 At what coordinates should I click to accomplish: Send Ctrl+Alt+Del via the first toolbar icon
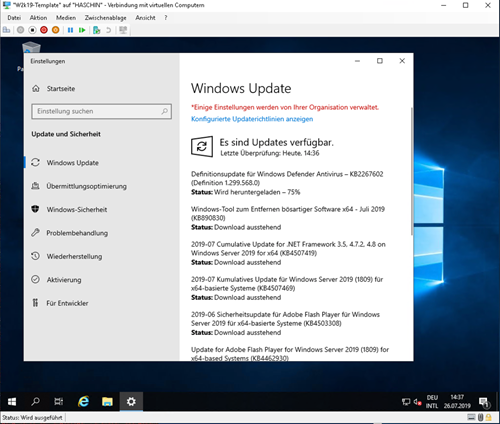pyautogui.click(x=6, y=30)
